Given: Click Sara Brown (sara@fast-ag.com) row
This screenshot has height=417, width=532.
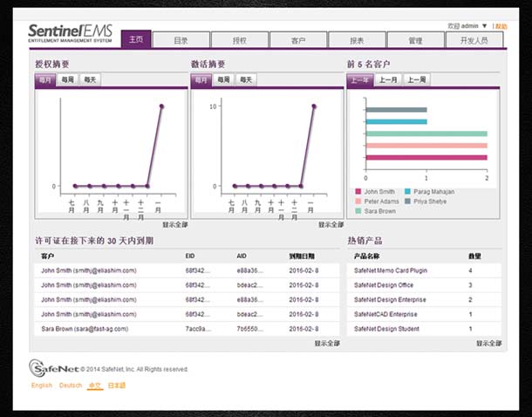Looking at the screenshot, I should click(187, 329).
